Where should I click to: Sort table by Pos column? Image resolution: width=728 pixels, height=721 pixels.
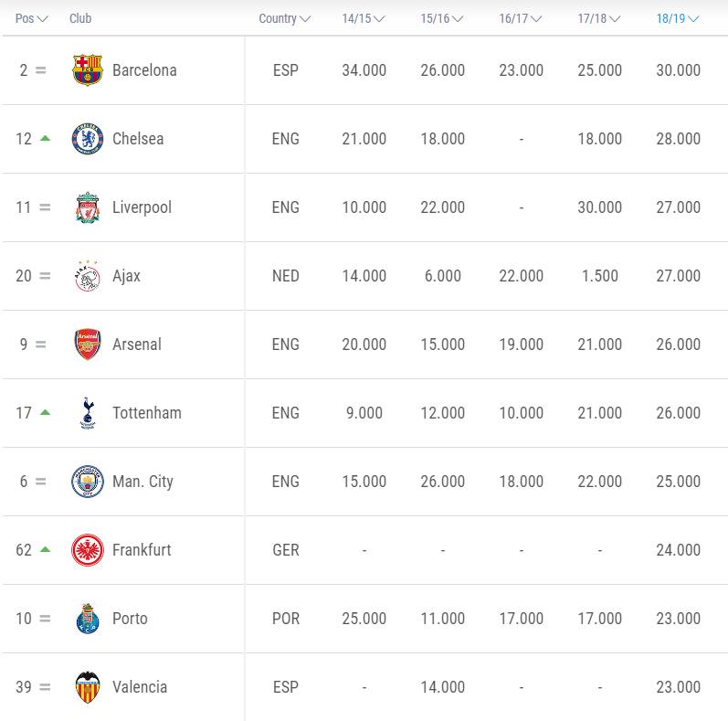click(32, 18)
